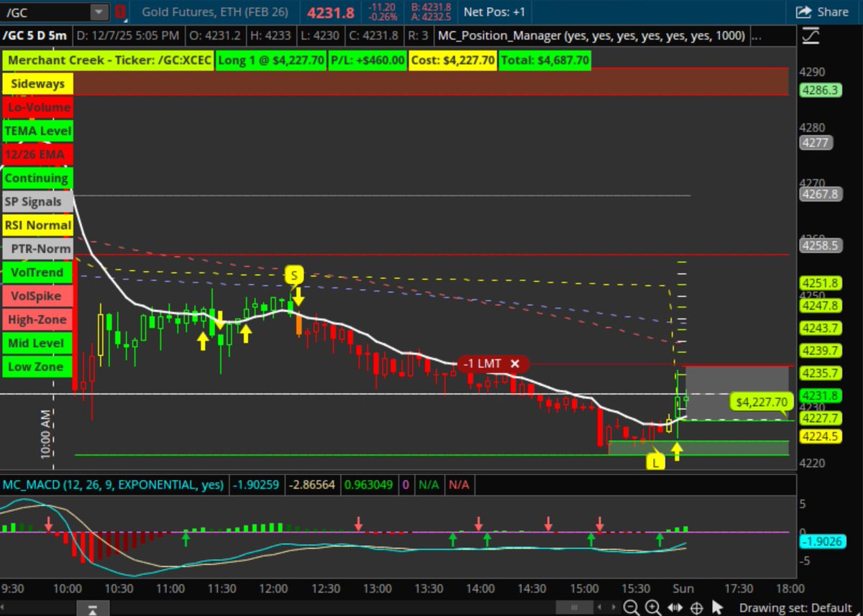Image resolution: width=863 pixels, height=616 pixels.
Task: Click the Cost: $4,227.70 label
Action: point(452,60)
